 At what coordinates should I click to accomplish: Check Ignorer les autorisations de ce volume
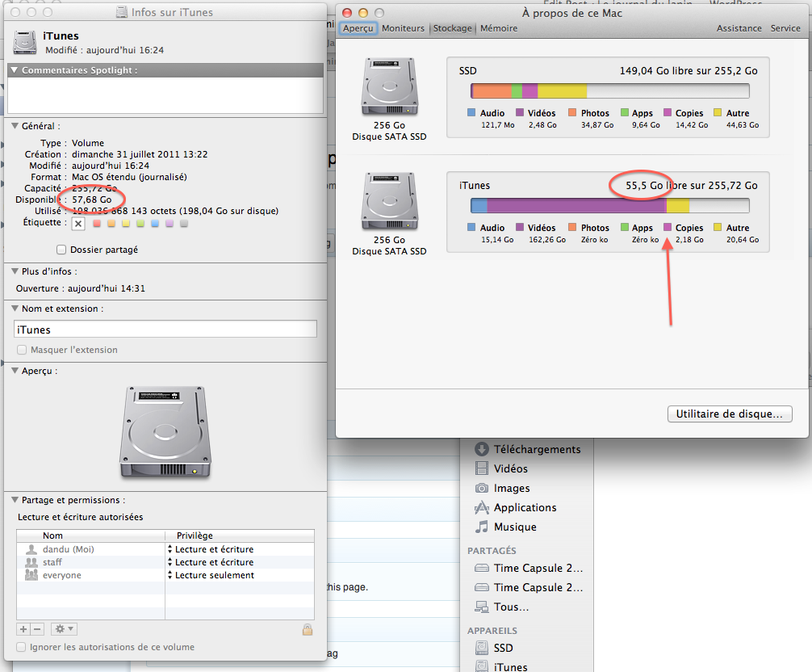coord(22,647)
